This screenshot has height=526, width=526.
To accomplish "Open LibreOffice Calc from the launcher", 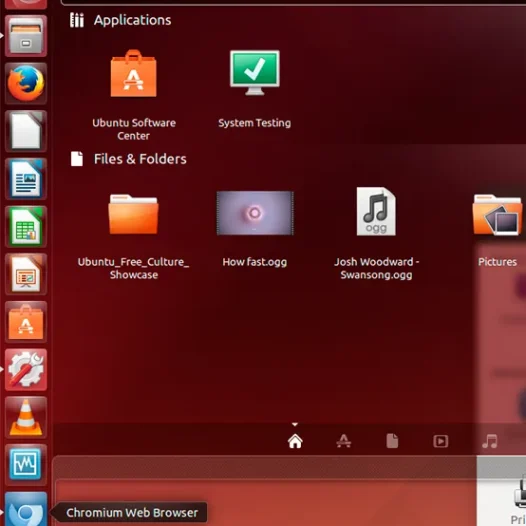I will [x=26, y=226].
